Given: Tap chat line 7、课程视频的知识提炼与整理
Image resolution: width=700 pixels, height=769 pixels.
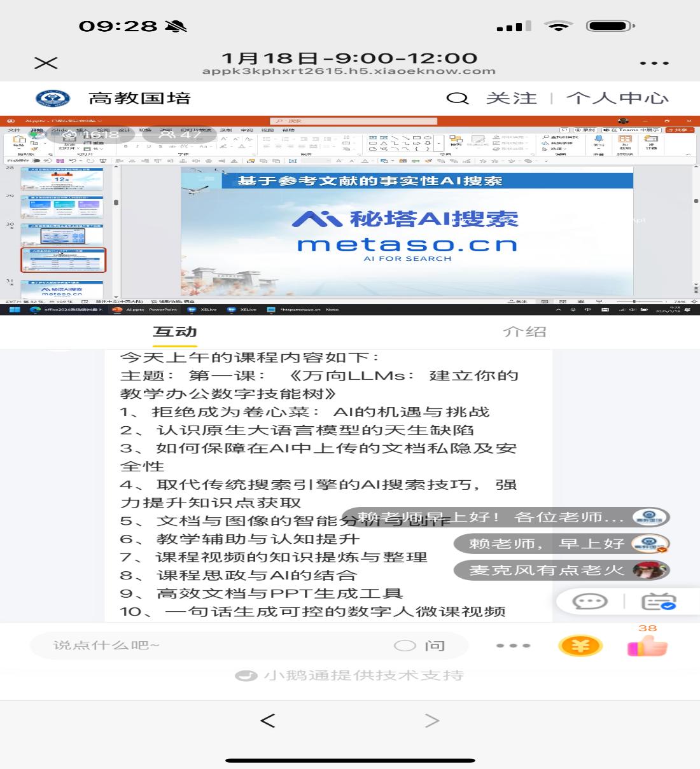Looking at the screenshot, I should 274,557.
